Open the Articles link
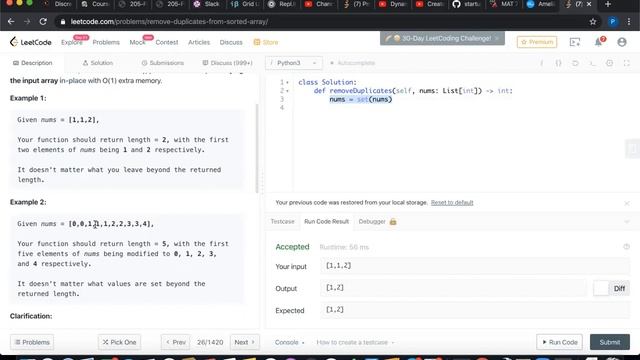This screenshot has height=360, width=640. click(x=199, y=42)
